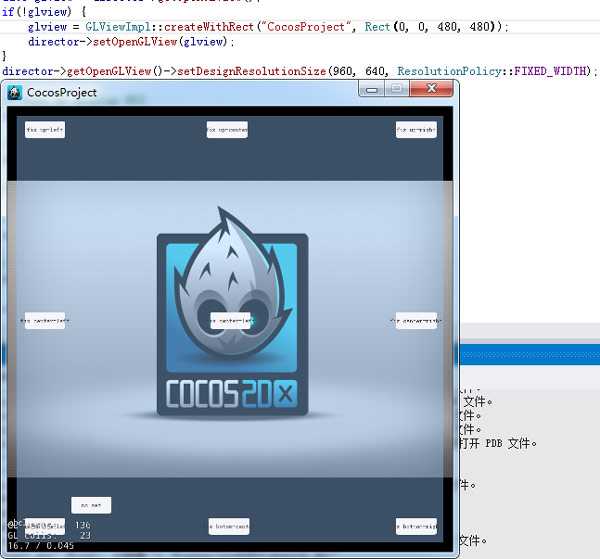Click the bottom-right white button in CocosProject
Viewport: 600px width, 559px height.
416,526
